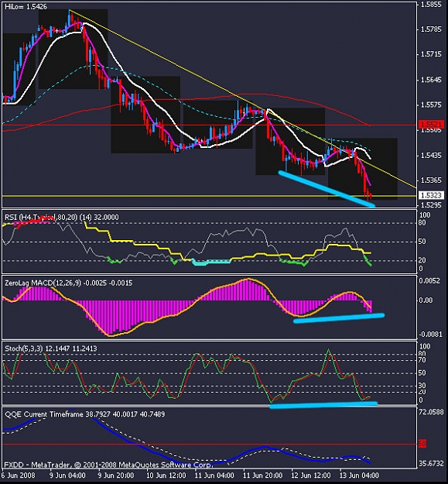Click the ZeroLag MACD(12,26,9) indicator label
The height and width of the screenshot is (484, 448).
[x=68, y=283]
